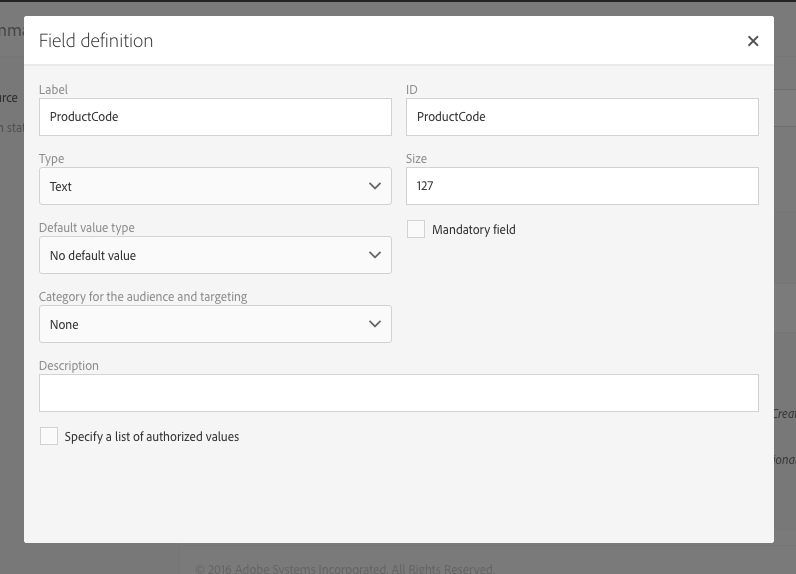
Task: Click the Label text field containing ProductCode
Action: [x=214, y=117]
